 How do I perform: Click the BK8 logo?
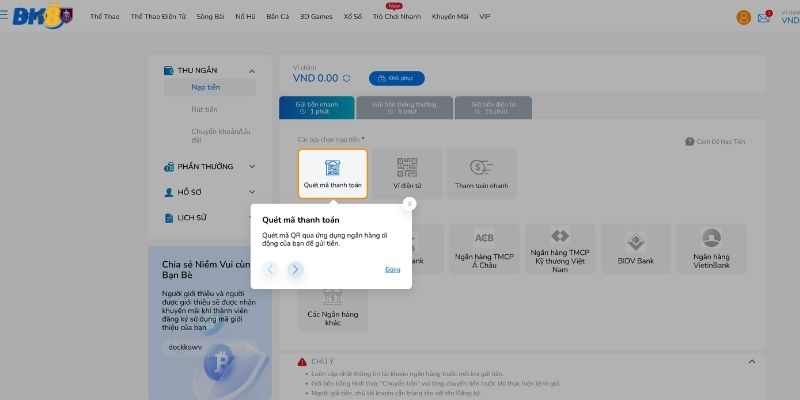(x=43, y=15)
